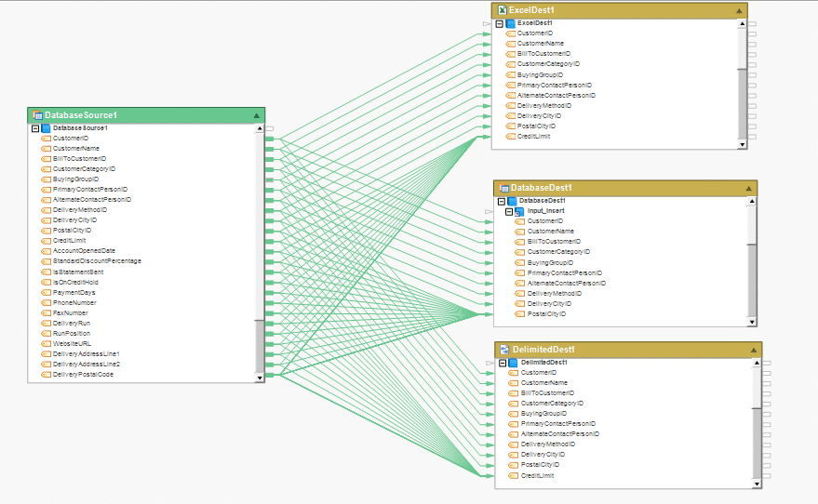Click the blue root node icon in DelimitedDest1 tree
Image resolution: width=818 pixels, height=504 pixels.
tap(512, 362)
